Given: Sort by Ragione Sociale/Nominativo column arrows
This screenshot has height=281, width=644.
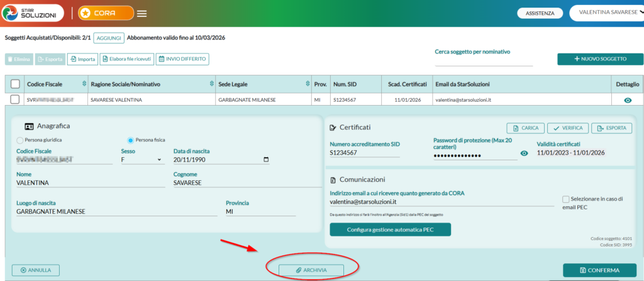Looking at the screenshot, I should tap(211, 84).
